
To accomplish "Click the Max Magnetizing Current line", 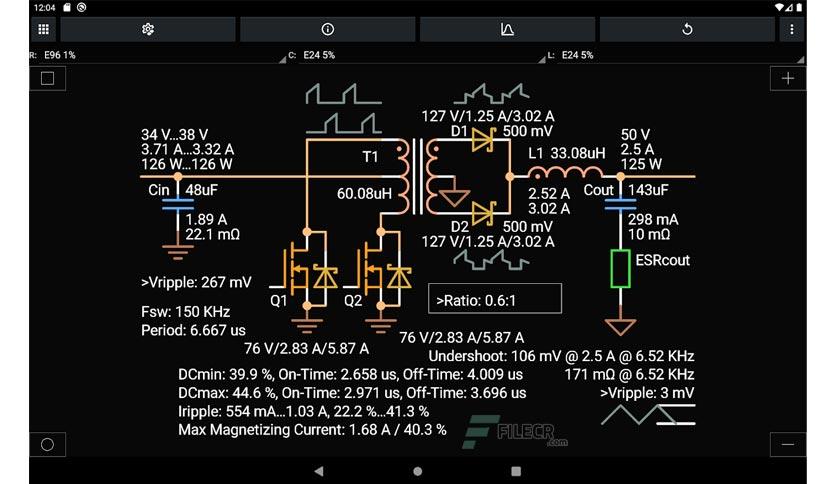I will click(x=312, y=430).
